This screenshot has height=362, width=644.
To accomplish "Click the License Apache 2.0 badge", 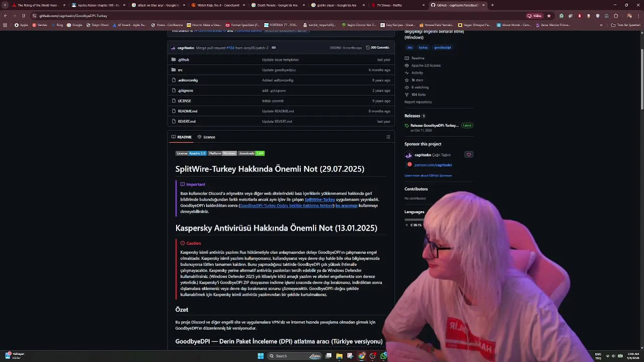I will 191,153.
